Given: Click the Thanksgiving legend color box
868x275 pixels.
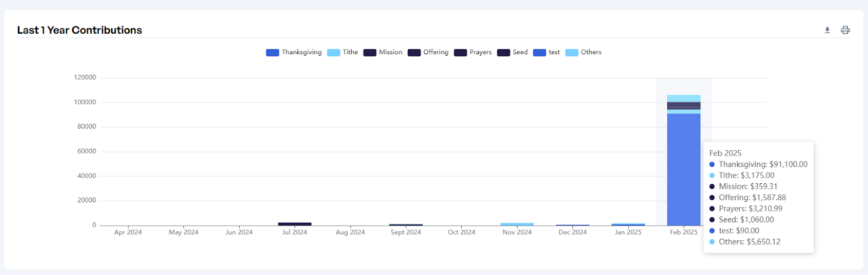Looking at the screenshot, I should pyautogui.click(x=272, y=53).
